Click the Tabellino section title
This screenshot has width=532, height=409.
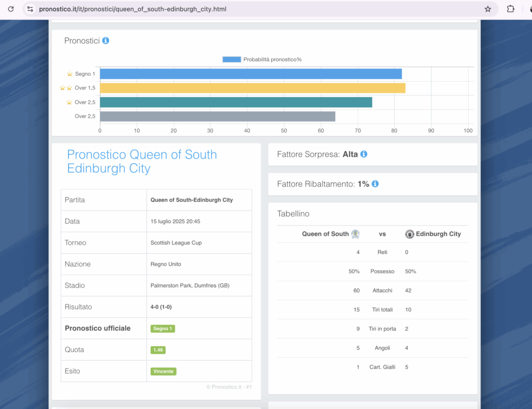(293, 214)
